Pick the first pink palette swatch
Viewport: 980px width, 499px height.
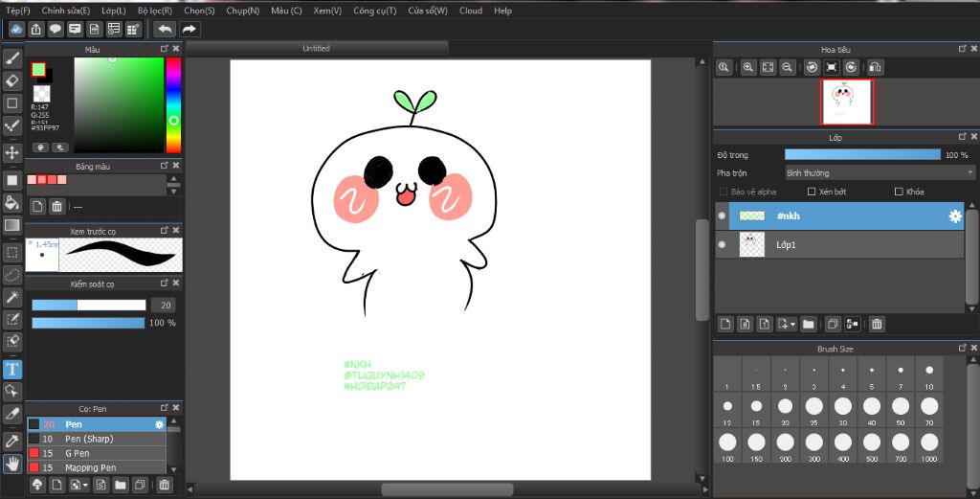click(x=32, y=179)
